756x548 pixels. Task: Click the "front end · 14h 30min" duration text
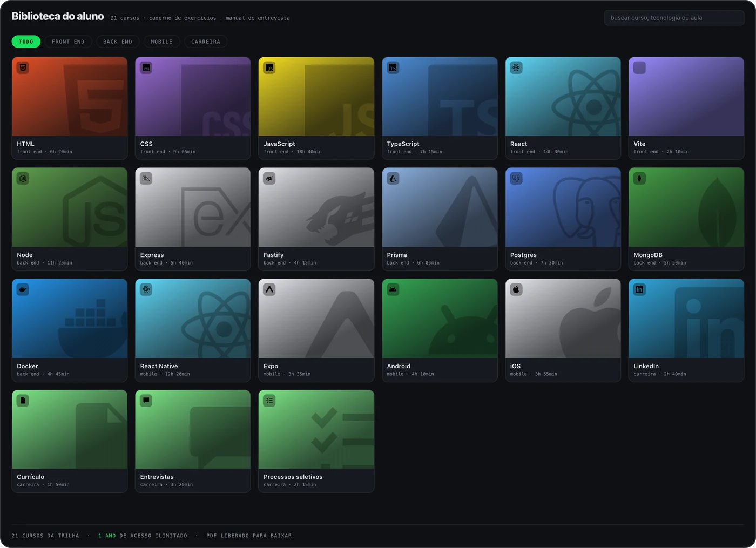point(539,152)
